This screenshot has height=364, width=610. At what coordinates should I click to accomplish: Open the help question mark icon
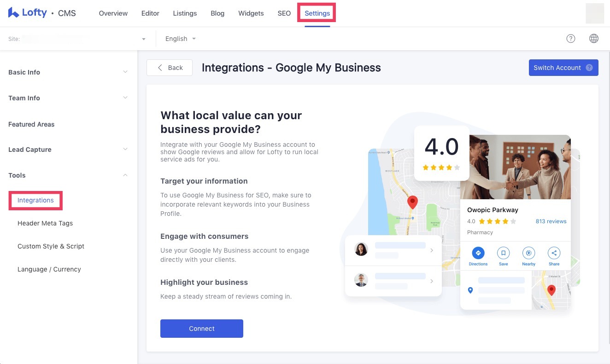click(x=571, y=39)
